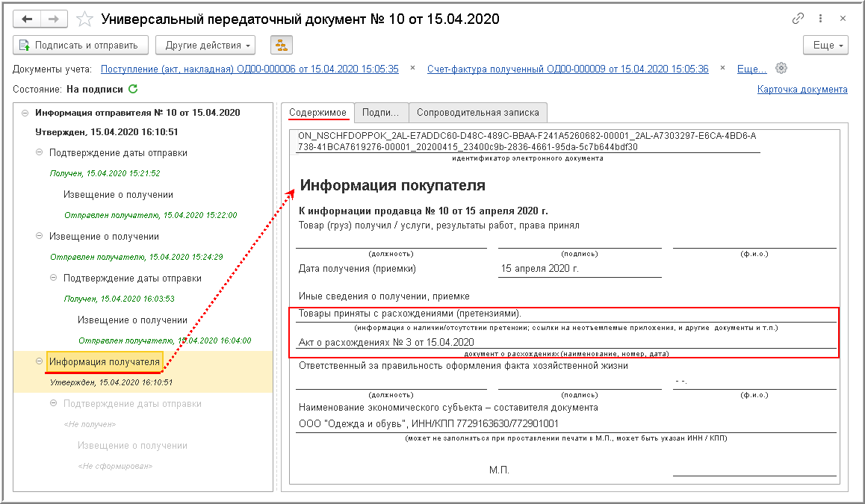
Task: Open Карточка документа link
Action: click(802, 90)
